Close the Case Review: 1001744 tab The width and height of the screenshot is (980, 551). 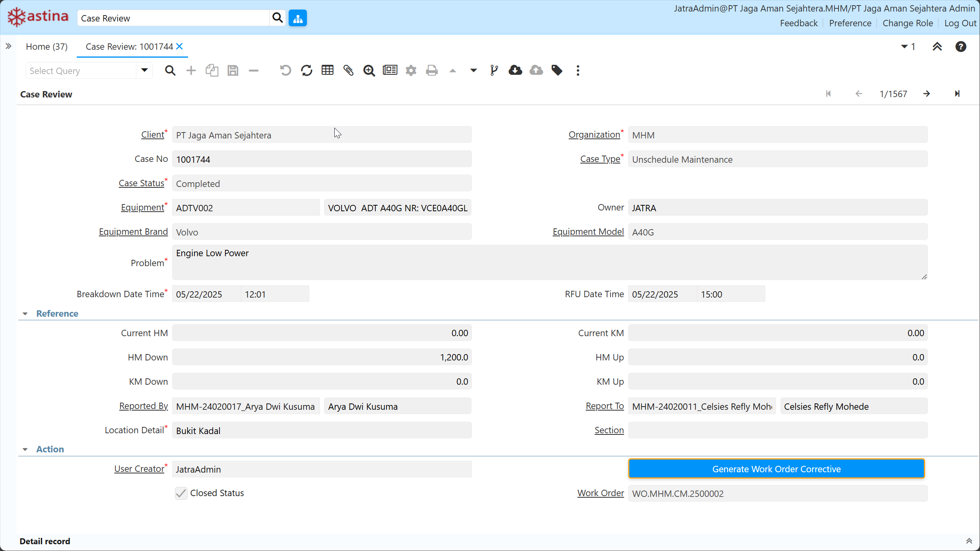pyautogui.click(x=180, y=46)
